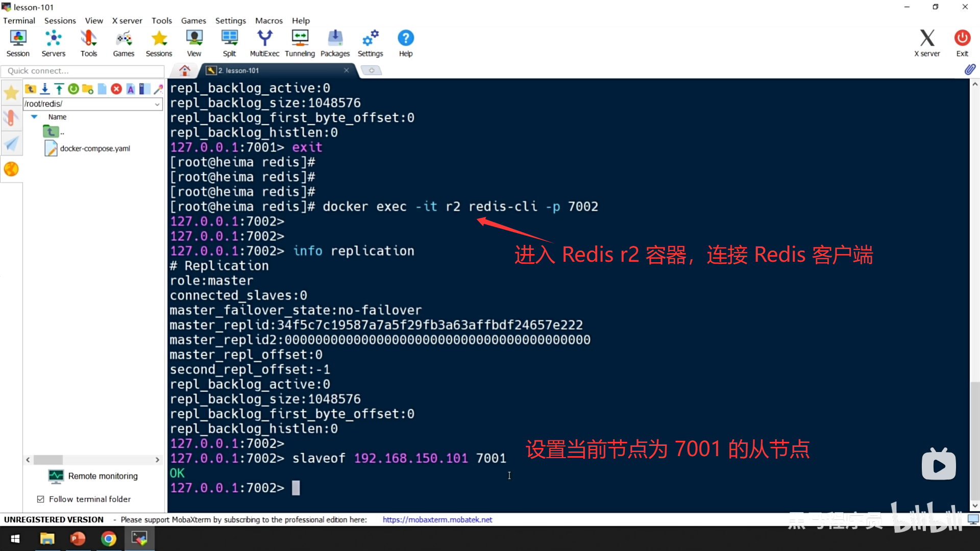Open the mobaxterm.mobatek.net link

(x=437, y=519)
